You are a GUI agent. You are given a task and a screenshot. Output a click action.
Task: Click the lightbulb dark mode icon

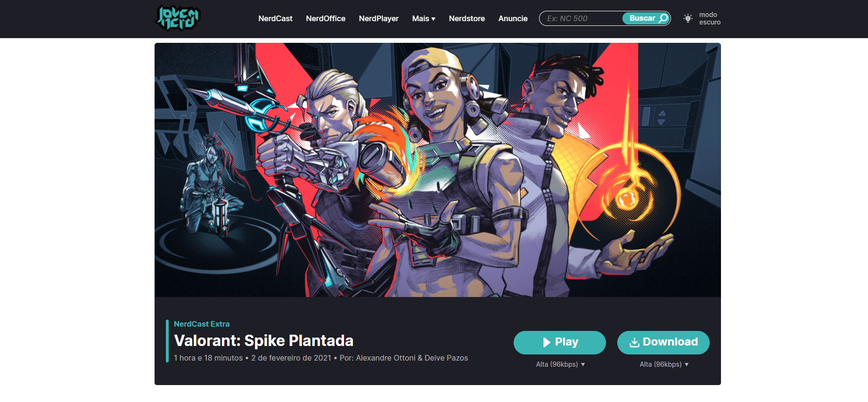pos(688,18)
